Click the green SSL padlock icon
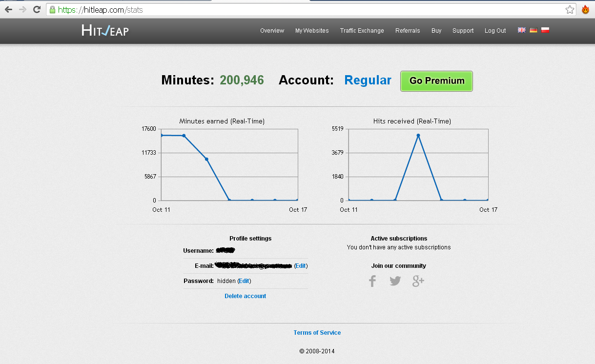 52,9
